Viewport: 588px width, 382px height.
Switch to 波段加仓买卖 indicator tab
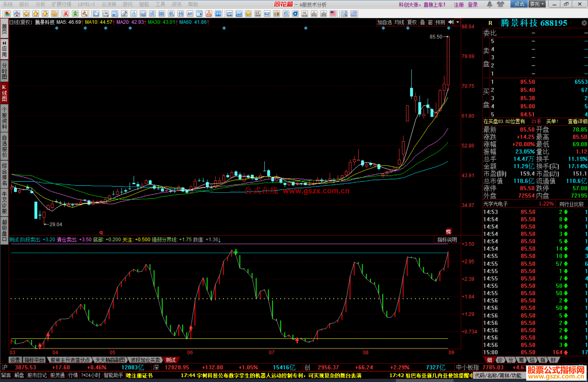[x=145, y=360]
